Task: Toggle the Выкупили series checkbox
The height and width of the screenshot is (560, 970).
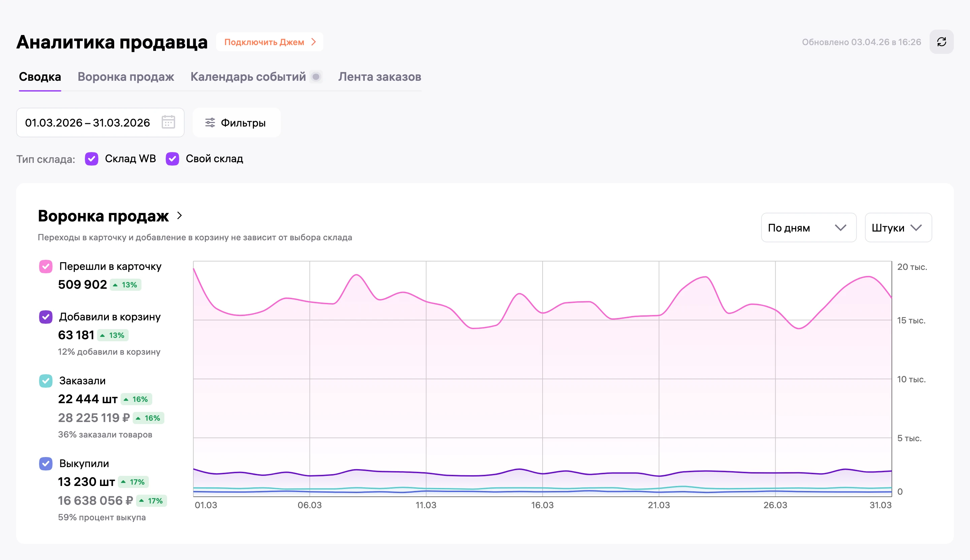Action: (46, 463)
